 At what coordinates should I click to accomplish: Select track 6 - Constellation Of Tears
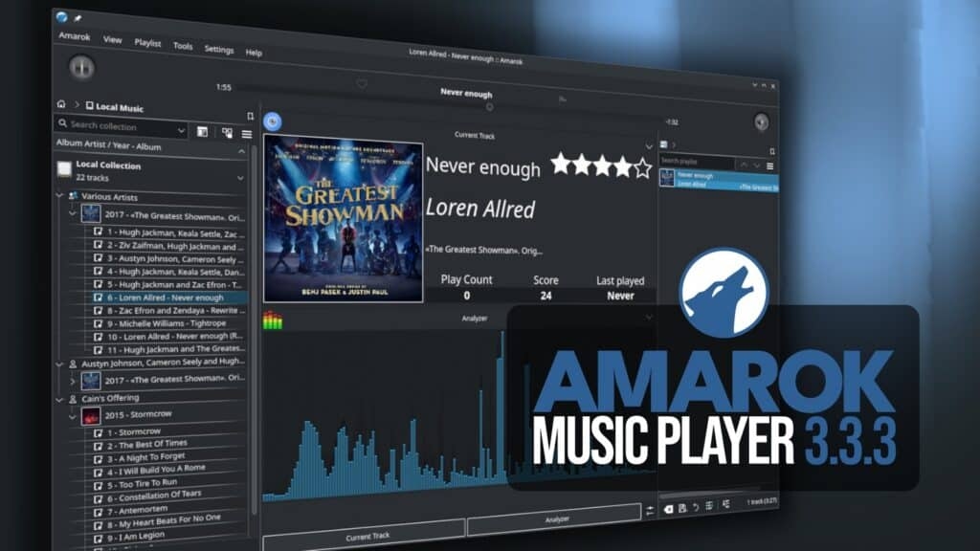click(x=148, y=496)
